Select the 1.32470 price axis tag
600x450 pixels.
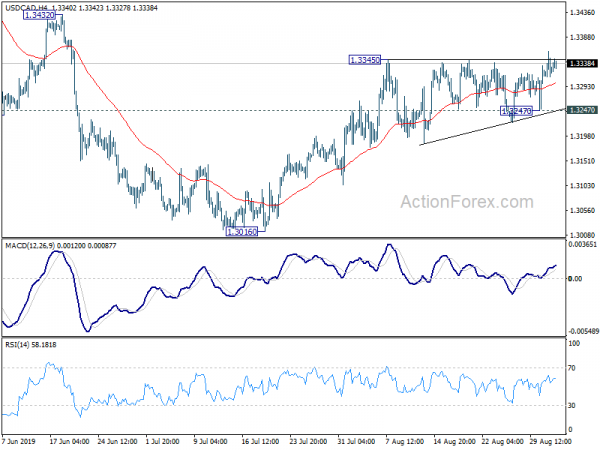[582, 110]
